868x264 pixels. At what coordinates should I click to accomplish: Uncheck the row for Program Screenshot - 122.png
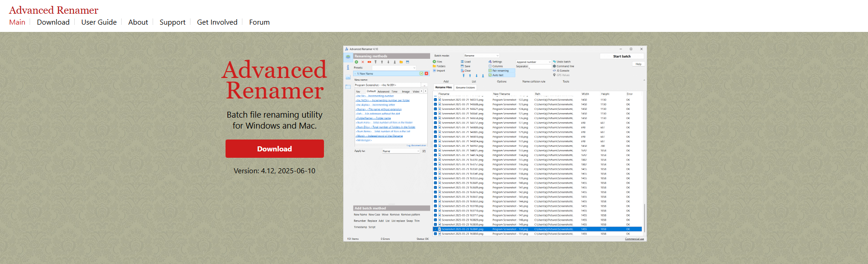(436, 100)
